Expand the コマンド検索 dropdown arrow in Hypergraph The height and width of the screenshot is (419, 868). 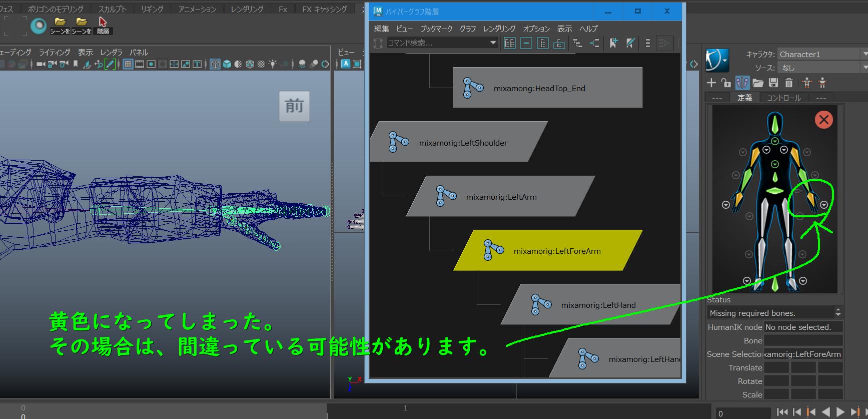point(493,43)
